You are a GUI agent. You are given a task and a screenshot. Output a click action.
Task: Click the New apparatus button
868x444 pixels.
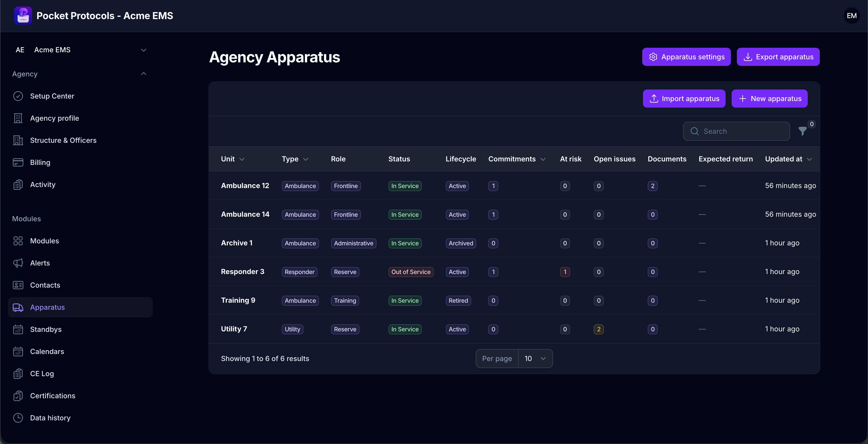coord(770,99)
